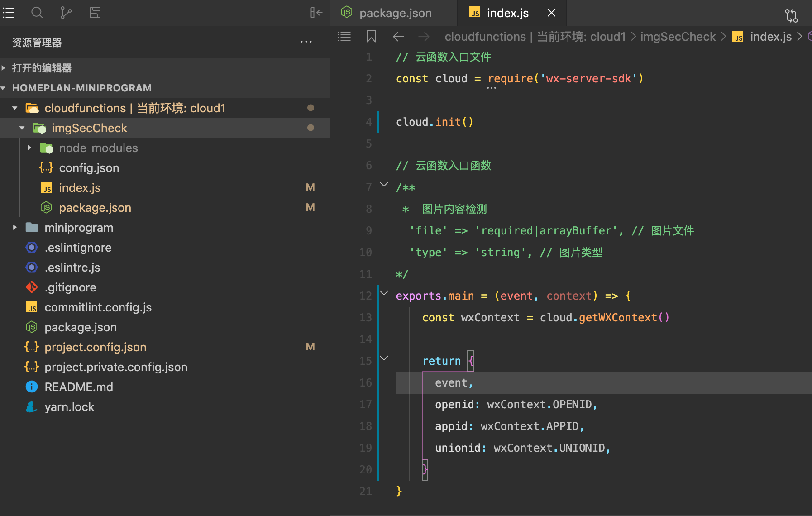Click the modified dot beside cloudfunctions folder
The image size is (812, 516).
[310, 108]
